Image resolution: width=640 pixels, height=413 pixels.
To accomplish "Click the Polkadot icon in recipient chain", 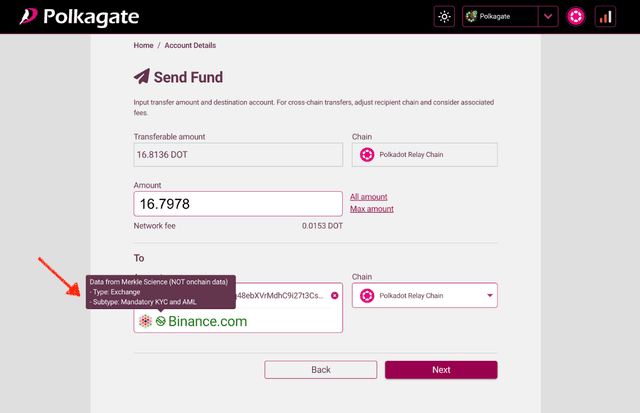I will [367, 296].
